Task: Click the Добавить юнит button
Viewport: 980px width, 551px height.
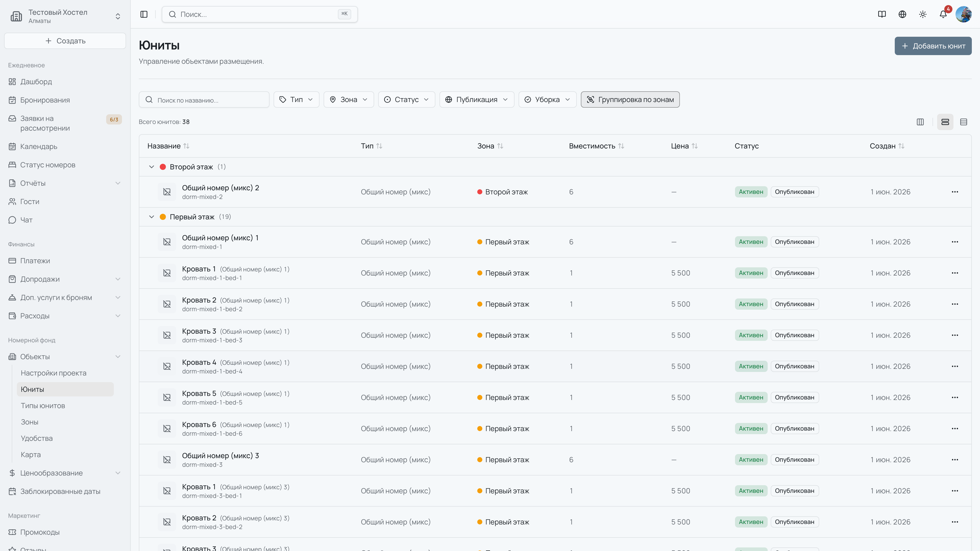Action: 933,46
